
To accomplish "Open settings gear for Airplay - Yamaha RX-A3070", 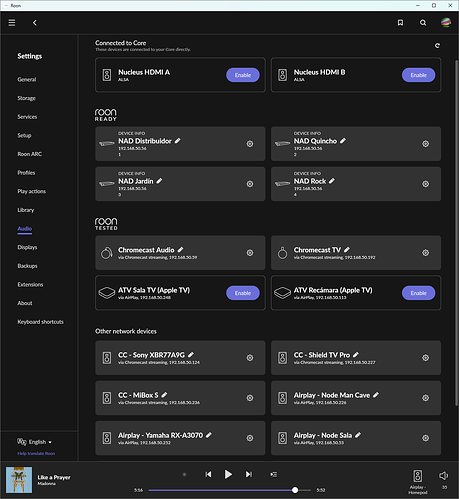I will pyautogui.click(x=250, y=438).
